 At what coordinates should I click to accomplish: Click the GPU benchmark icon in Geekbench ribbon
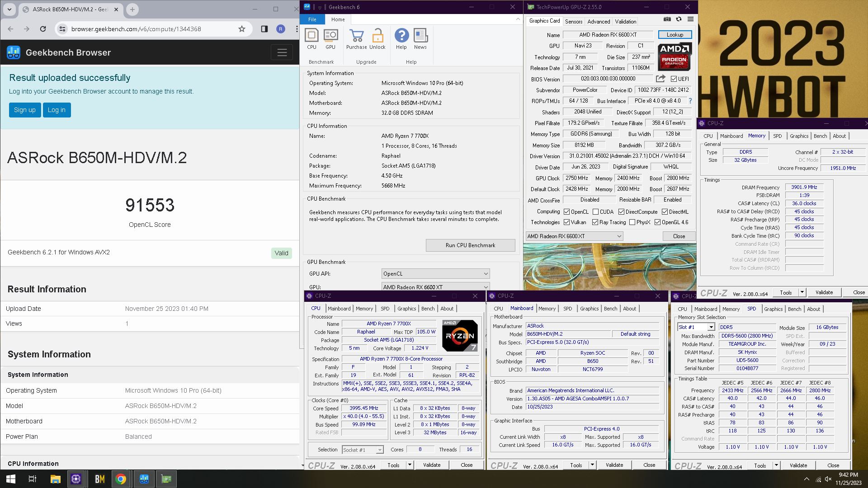click(x=330, y=35)
